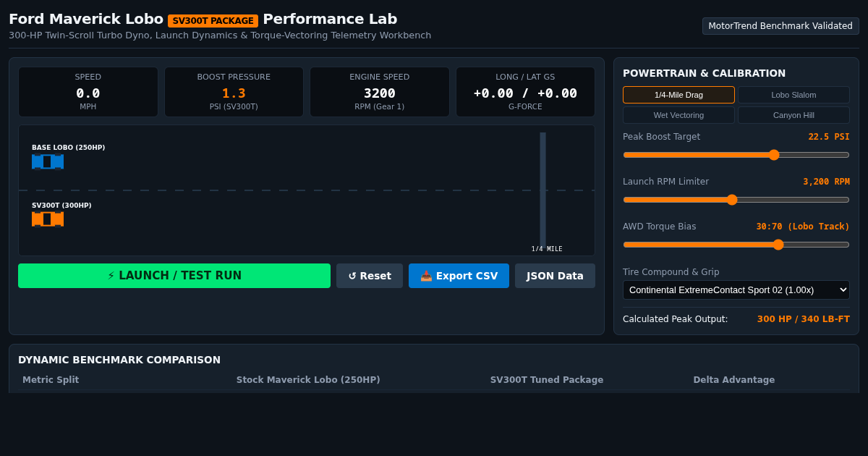
Task: Click the 22.5 PSI value
Action: coord(829,137)
